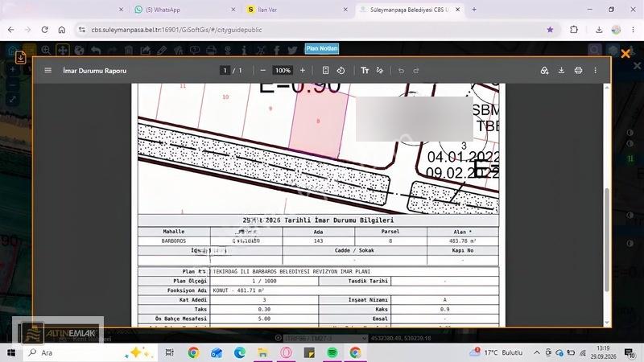644x362 pixels.
Task: Click the address bar URL
Action: coord(176,30)
